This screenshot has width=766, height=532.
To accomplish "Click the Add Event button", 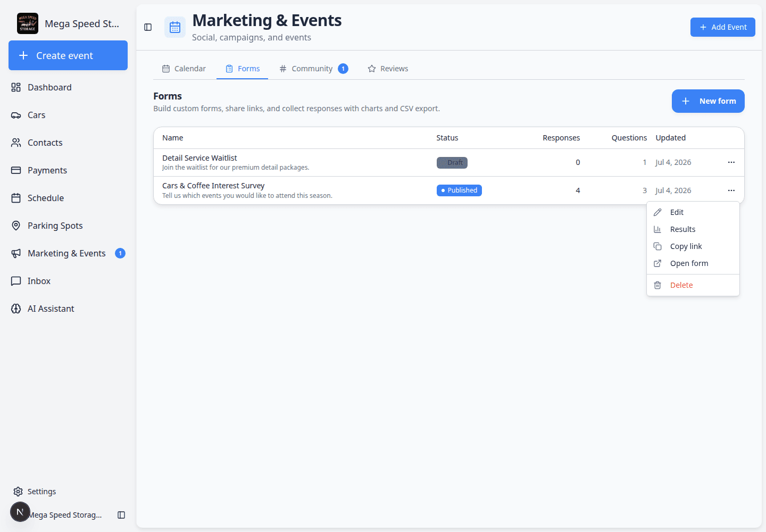I will click(x=723, y=27).
